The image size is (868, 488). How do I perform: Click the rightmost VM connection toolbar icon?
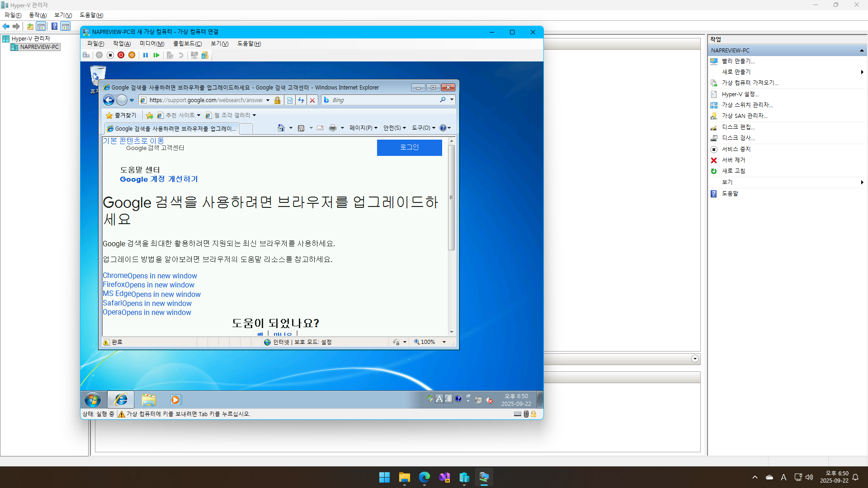click(205, 55)
